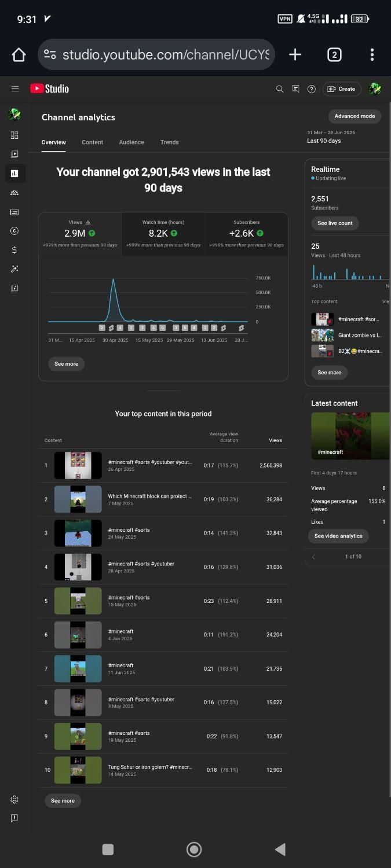
Task: Open the hamburger menu beside the Studio logo
Action: pyautogui.click(x=15, y=89)
